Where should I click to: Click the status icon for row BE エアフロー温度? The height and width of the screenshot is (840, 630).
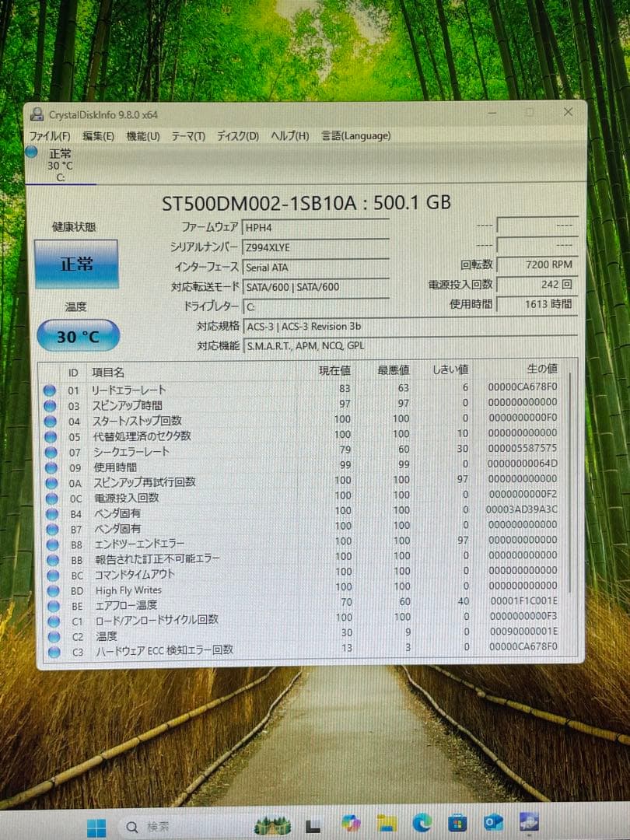point(54,607)
